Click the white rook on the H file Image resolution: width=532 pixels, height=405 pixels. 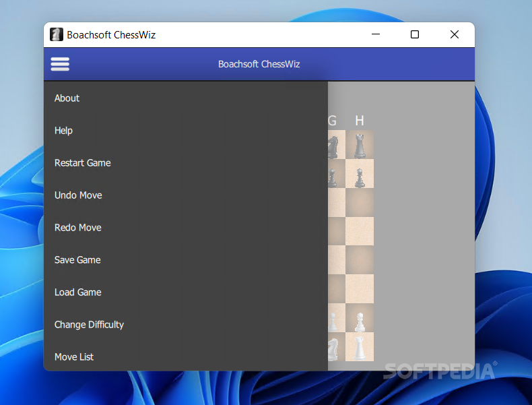[x=360, y=348]
